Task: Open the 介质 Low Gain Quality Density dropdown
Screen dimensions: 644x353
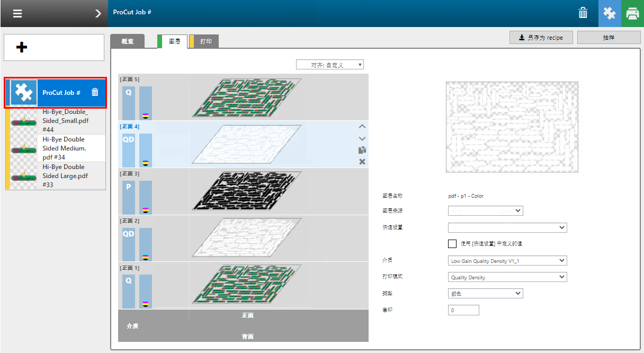Action: (507, 261)
